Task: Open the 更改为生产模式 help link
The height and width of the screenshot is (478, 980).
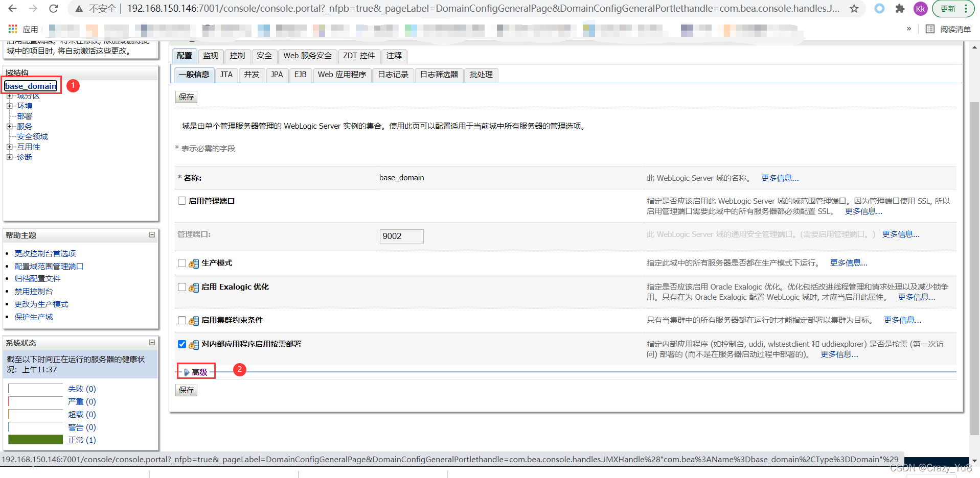Action: [41, 304]
